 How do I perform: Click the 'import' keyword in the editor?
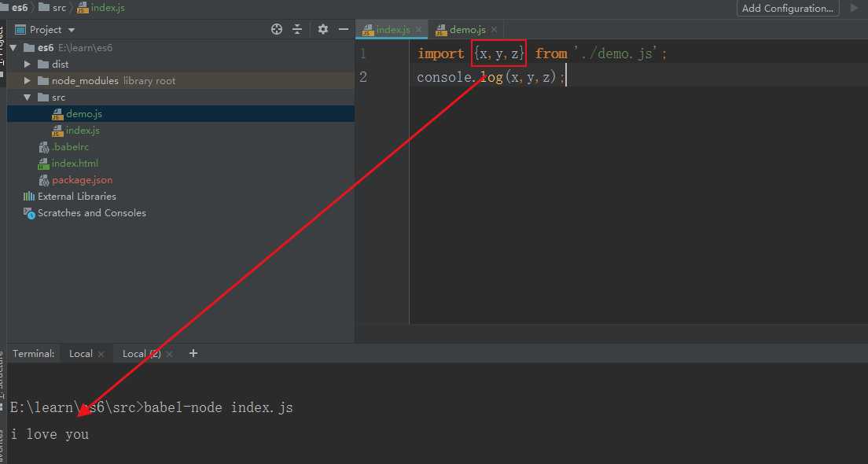(440, 53)
